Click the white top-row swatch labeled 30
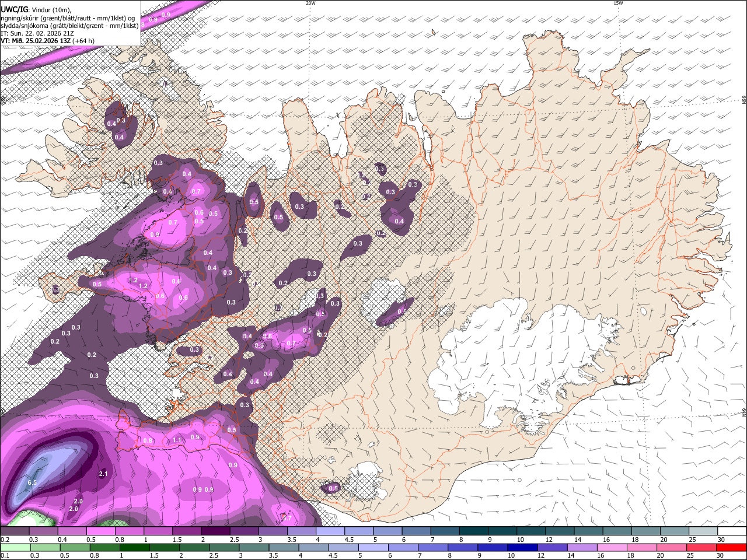The image size is (747, 560). [732, 531]
